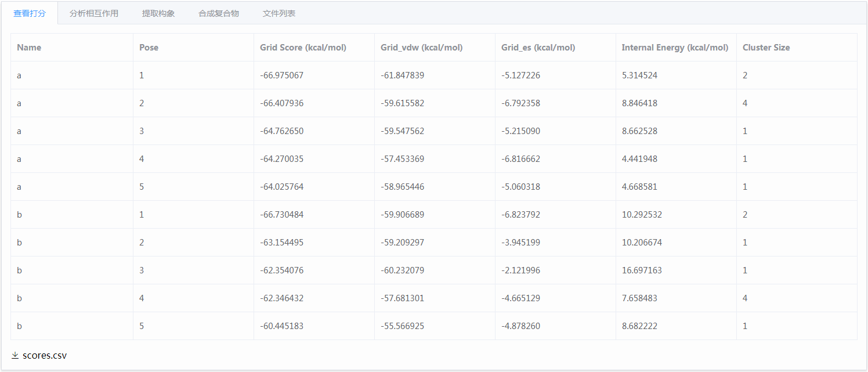Viewport: 868px width, 372px height.
Task: Click the Grid_es (kcal/mol) column header
Action: pos(538,48)
